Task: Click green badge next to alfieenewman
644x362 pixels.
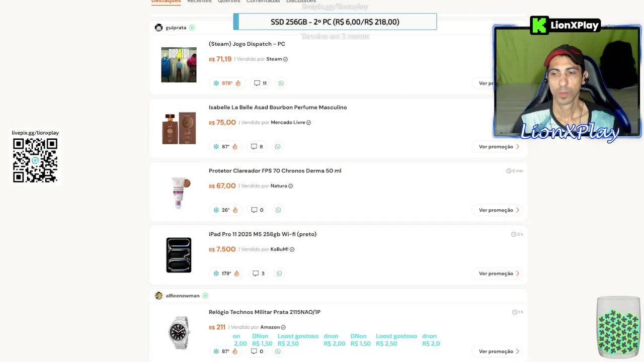Action: tap(205, 296)
